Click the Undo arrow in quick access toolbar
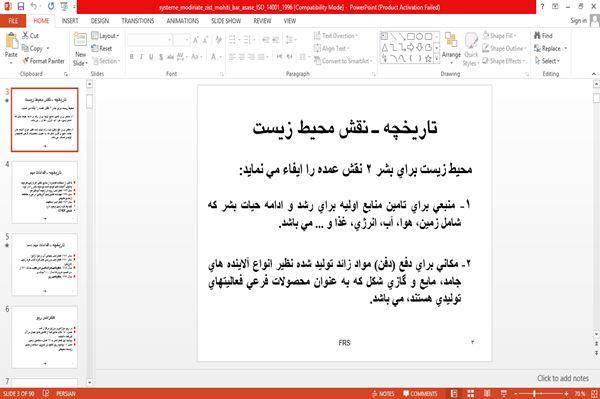Image resolution: width=600 pixels, height=399 pixels. point(34,7)
